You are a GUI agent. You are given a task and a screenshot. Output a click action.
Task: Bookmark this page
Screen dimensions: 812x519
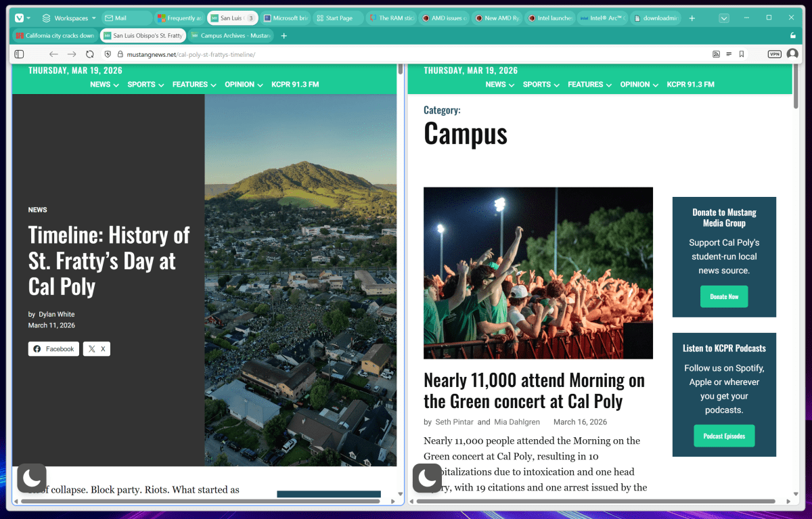[x=742, y=54]
